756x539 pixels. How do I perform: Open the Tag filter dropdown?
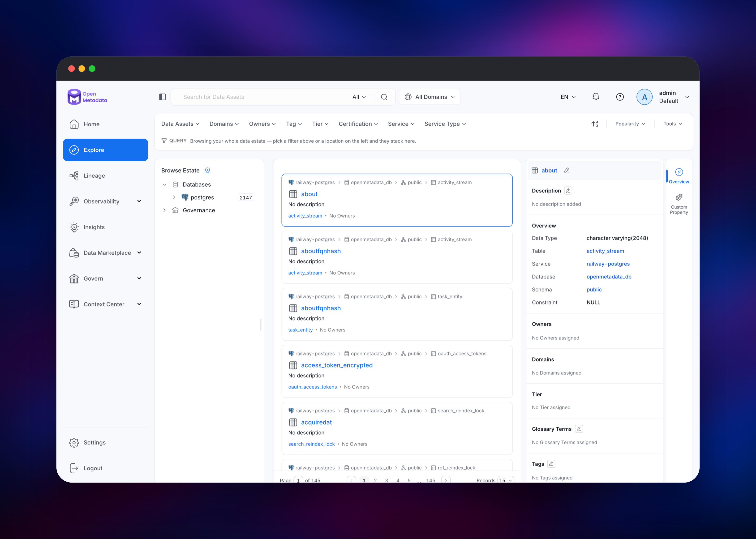[294, 124]
